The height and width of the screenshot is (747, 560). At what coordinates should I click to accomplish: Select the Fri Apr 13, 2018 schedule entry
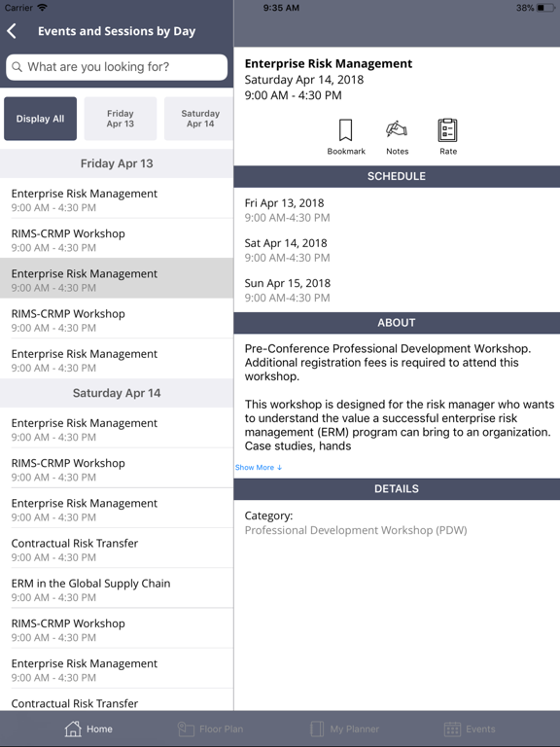point(397,210)
